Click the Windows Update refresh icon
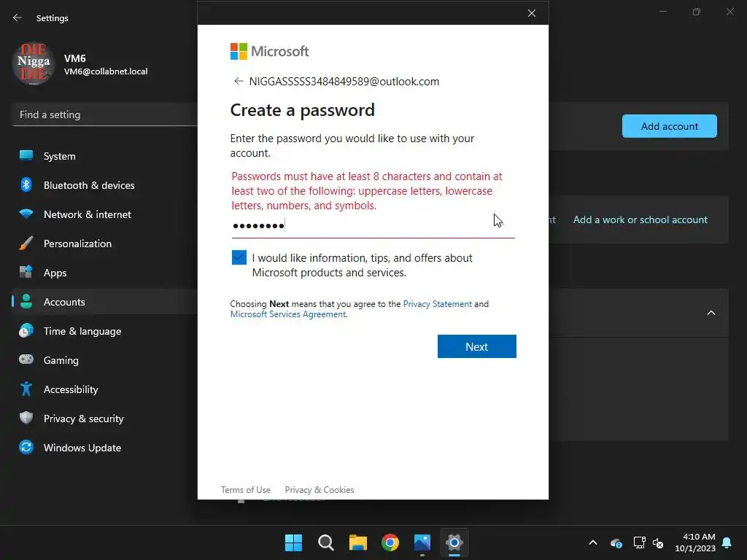 26,447
